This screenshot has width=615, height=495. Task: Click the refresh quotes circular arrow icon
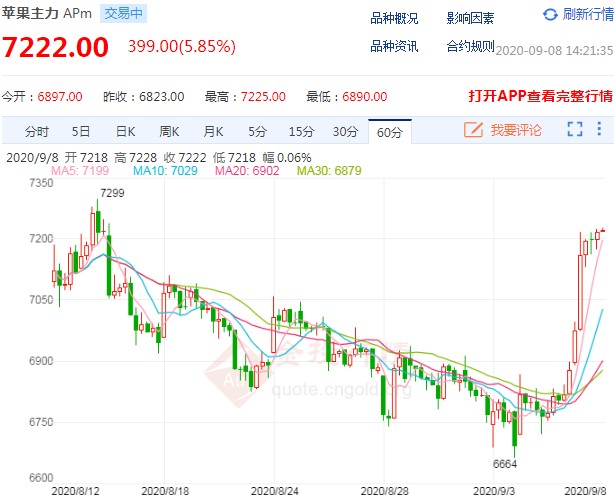(x=550, y=15)
